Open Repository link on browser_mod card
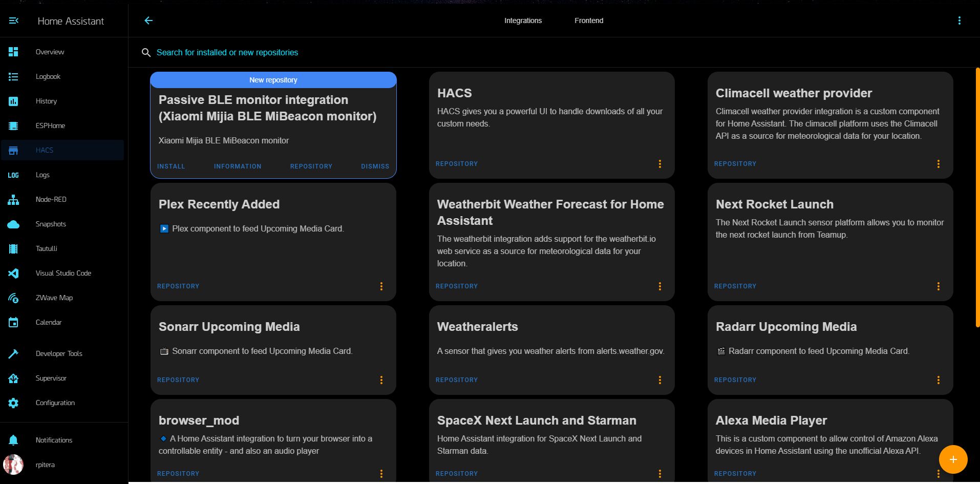Screen dimensions: 980x484 178,474
